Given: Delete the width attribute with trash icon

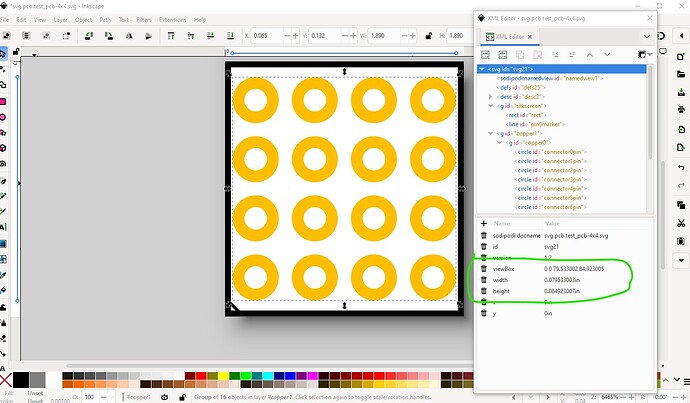Looking at the screenshot, I should click(484, 280).
